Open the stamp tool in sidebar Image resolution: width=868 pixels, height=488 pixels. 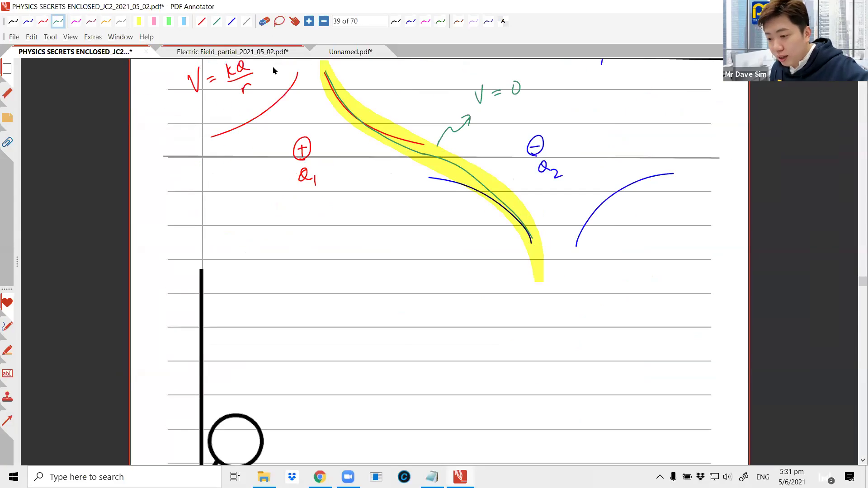7,397
